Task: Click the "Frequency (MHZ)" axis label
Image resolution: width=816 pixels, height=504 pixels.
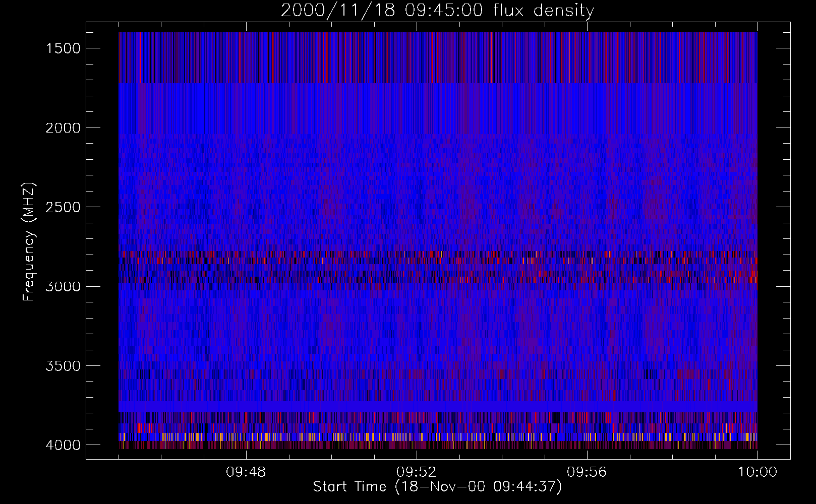Action: [x=28, y=242]
